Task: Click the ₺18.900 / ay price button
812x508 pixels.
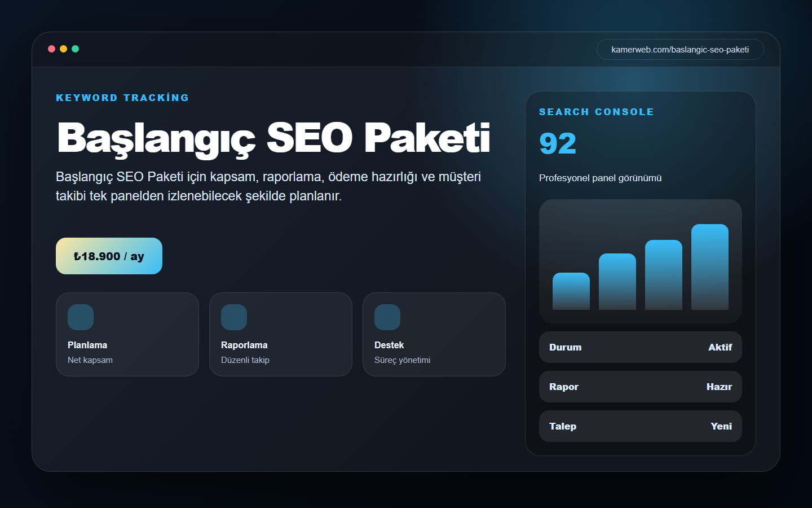Action: tap(109, 256)
